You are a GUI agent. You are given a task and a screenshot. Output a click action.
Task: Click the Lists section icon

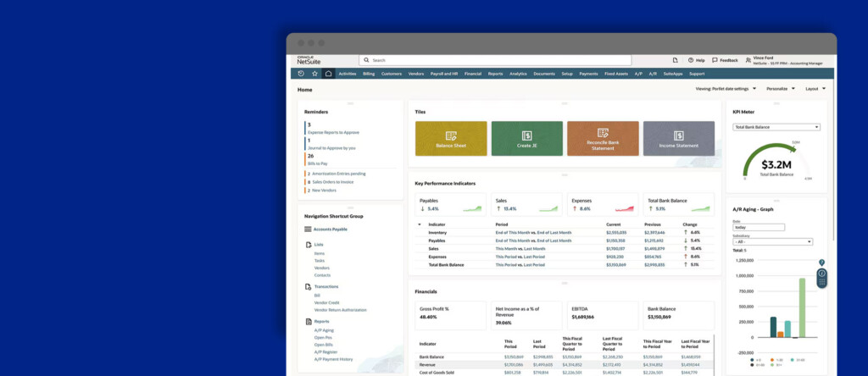pos(309,245)
